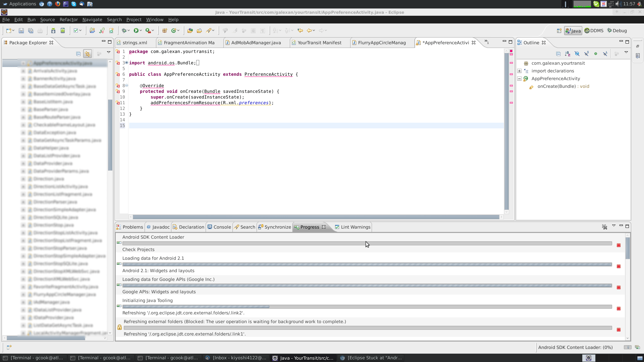Open the Project menu

[x=134, y=20]
